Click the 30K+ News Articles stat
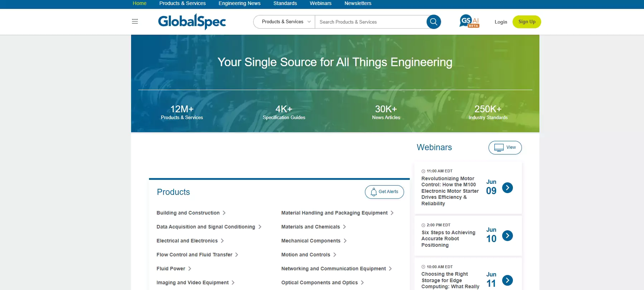This screenshot has width=644, height=290. tap(386, 112)
